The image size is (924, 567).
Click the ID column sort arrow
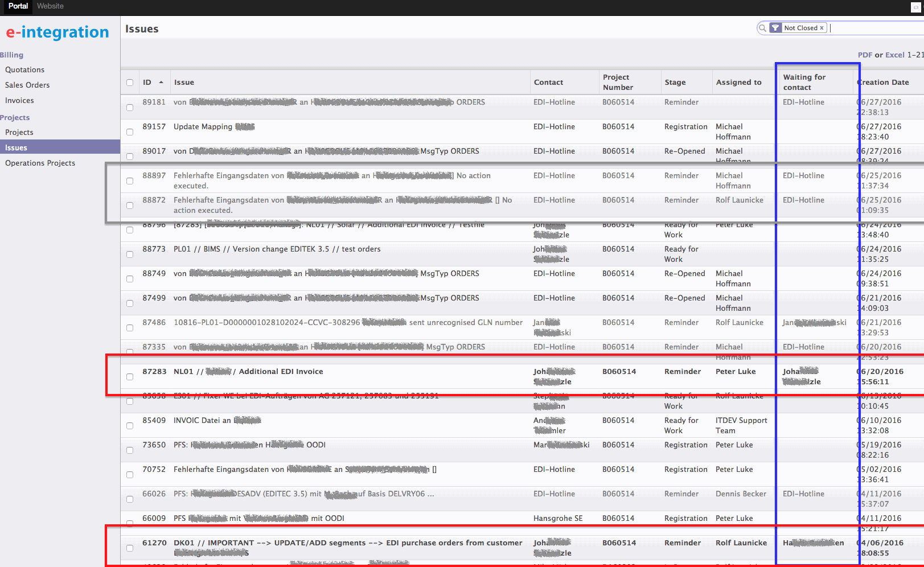tap(161, 83)
